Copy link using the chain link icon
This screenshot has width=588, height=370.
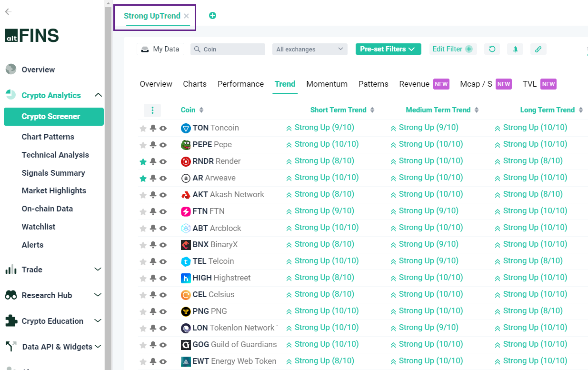tap(538, 49)
